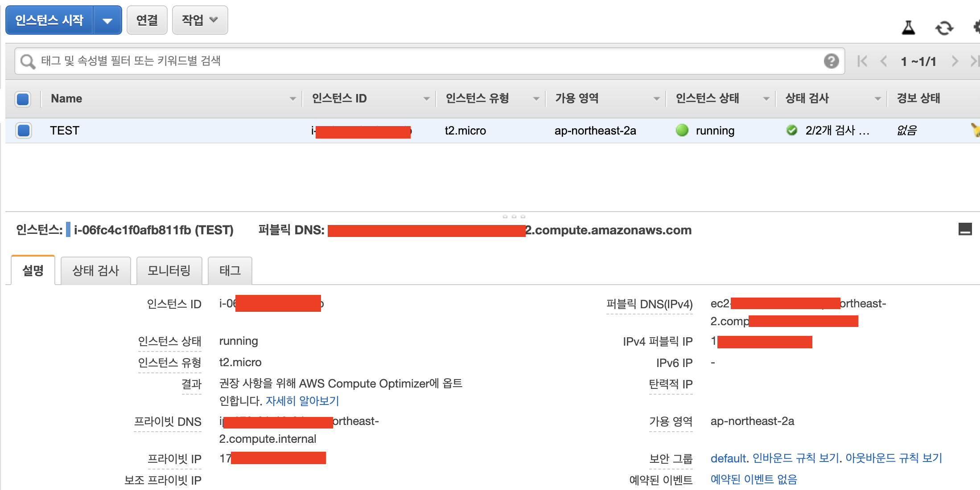Click the 인스턴스 상태 detail label
The height and width of the screenshot is (490, 980).
point(170,341)
